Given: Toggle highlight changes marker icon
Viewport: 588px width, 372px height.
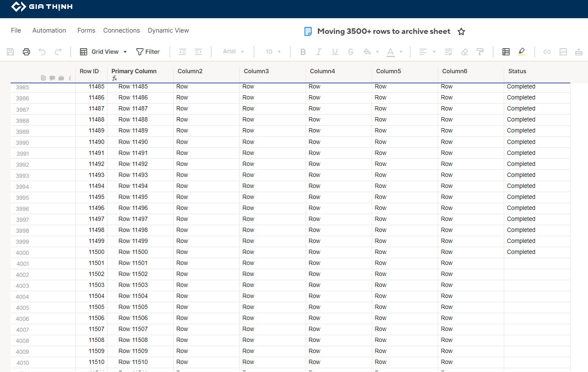Looking at the screenshot, I should tap(522, 52).
